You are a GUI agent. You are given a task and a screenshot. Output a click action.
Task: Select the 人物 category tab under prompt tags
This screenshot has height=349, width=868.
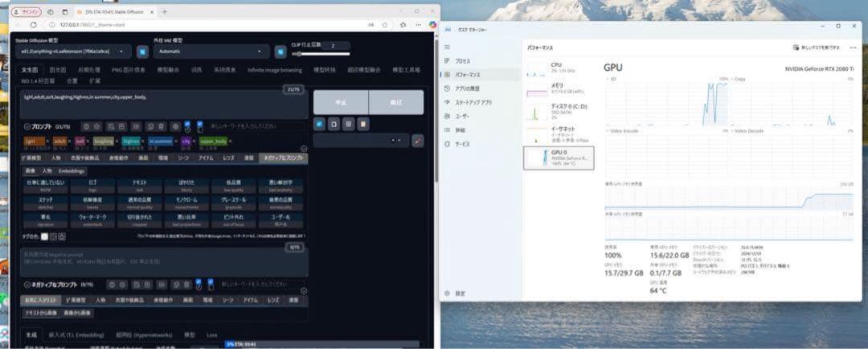pos(56,158)
